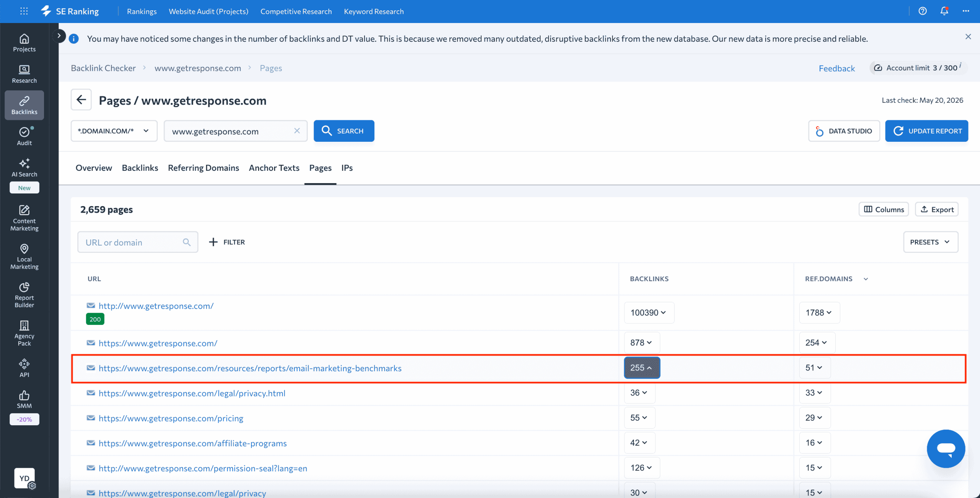Viewport: 980px width, 498px height.
Task: Open Website Audit (Projects) menu
Action: click(209, 11)
